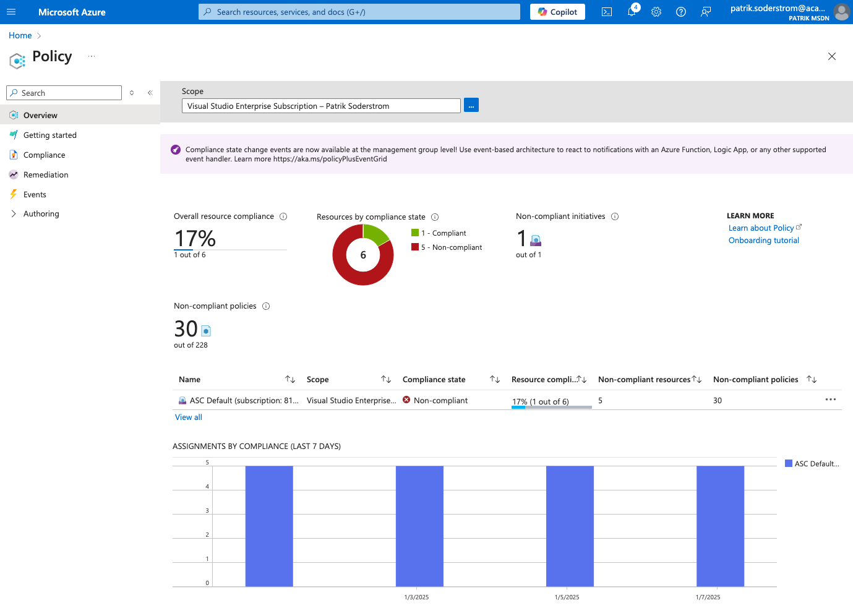
Task: Open row options ellipsis for ASC Default
Action: pyautogui.click(x=830, y=400)
